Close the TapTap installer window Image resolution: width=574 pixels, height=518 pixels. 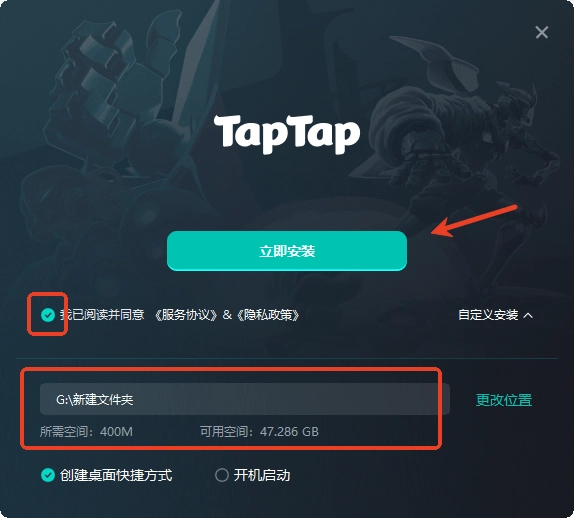click(541, 32)
